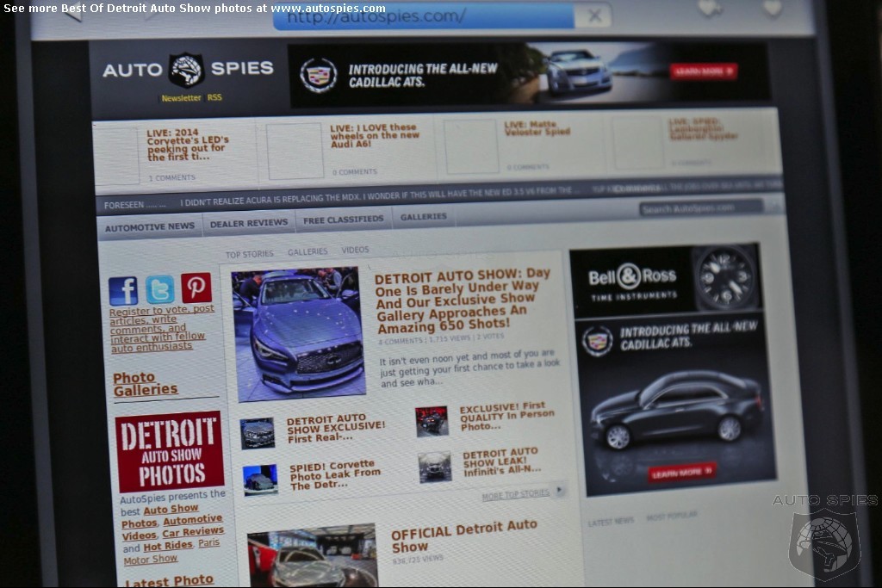The image size is (882, 588).
Task: Click the More Top Stories link
Action: pyautogui.click(x=515, y=495)
